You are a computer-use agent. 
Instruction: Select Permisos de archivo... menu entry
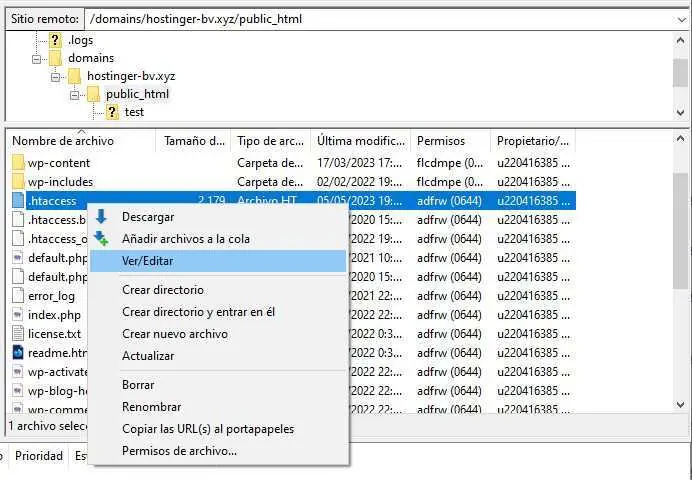pyautogui.click(x=179, y=451)
